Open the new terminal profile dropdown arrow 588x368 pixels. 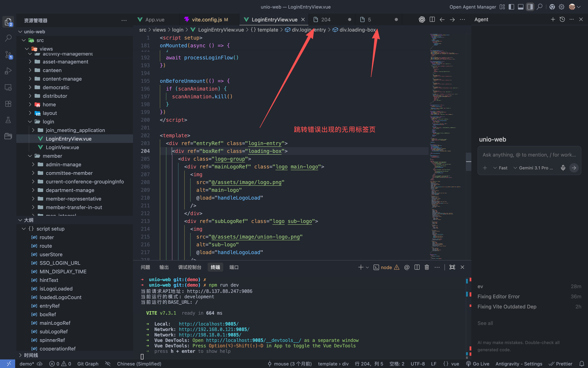[x=367, y=267]
